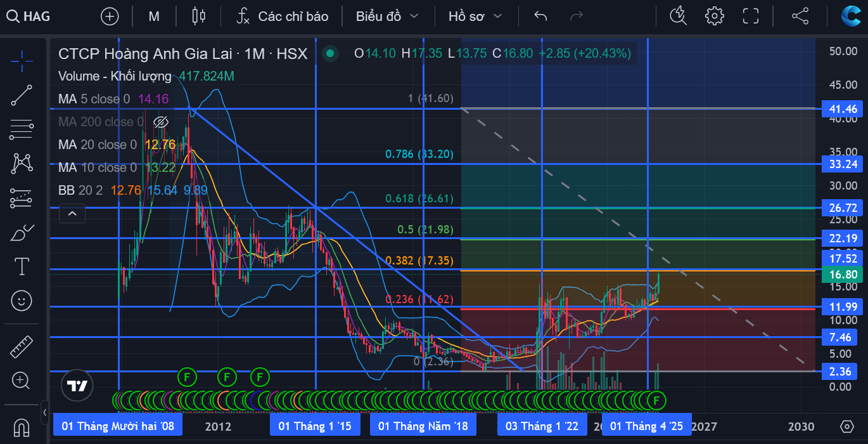Screen dimensions: 868x444
Task: Select the 17.52 price label
Action: [x=843, y=258]
